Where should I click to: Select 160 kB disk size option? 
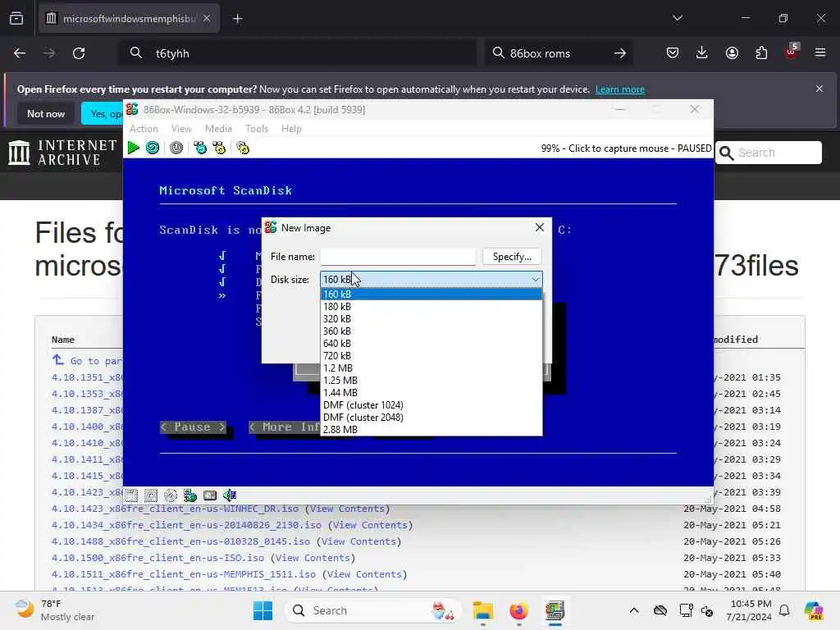[431, 294]
